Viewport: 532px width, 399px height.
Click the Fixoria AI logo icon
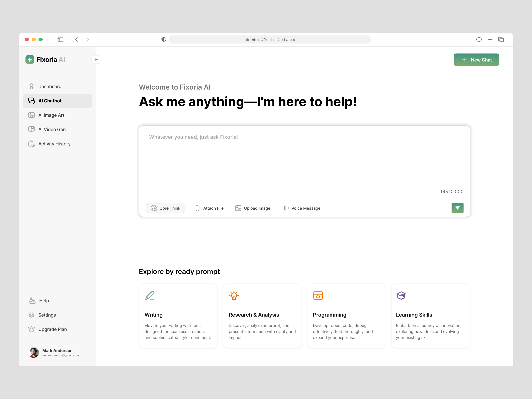[x=30, y=60]
